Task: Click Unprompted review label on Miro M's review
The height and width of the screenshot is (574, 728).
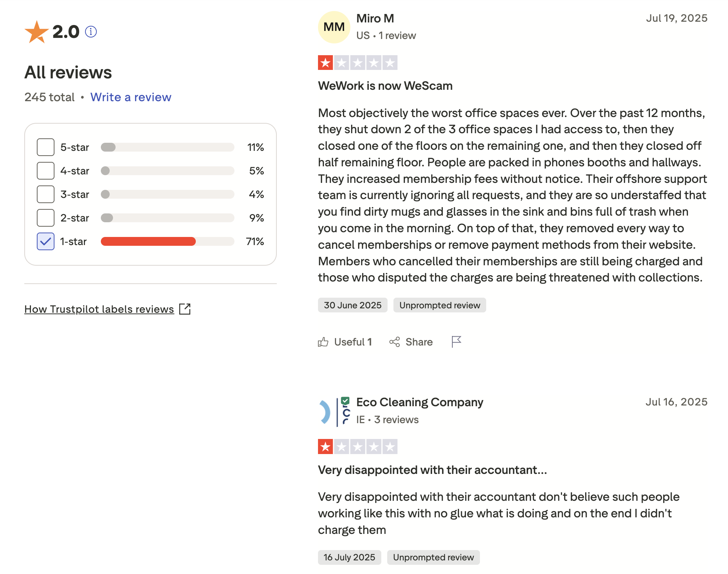Action: pyautogui.click(x=439, y=305)
